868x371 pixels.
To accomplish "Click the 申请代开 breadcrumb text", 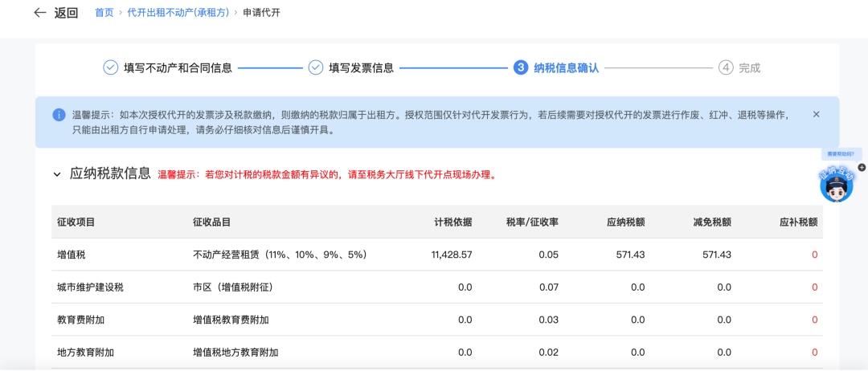I will pyautogui.click(x=262, y=13).
